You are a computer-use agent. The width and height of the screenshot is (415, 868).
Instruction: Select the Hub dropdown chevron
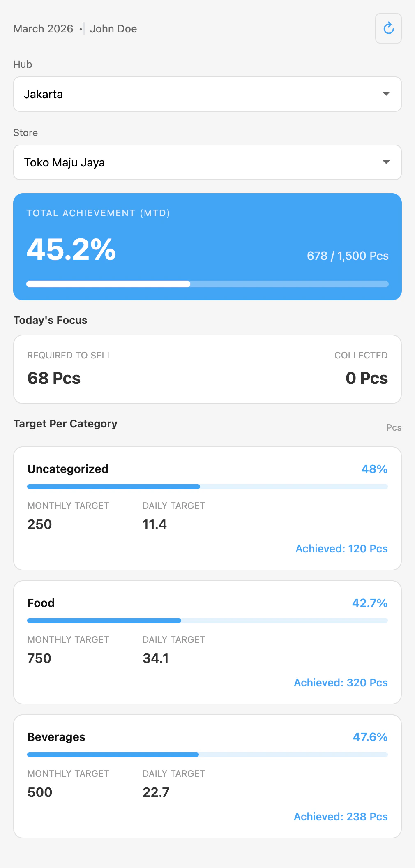(386, 94)
